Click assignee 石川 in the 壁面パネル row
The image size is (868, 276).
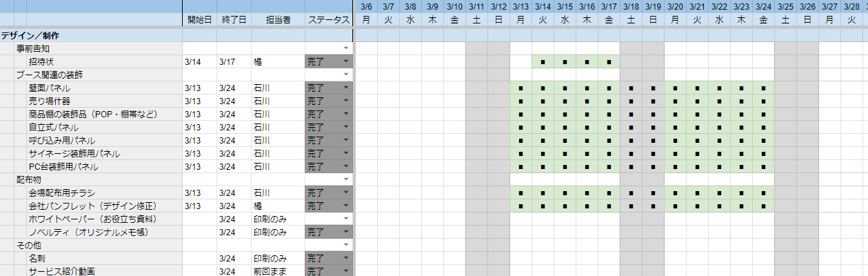tap(261, 88)
